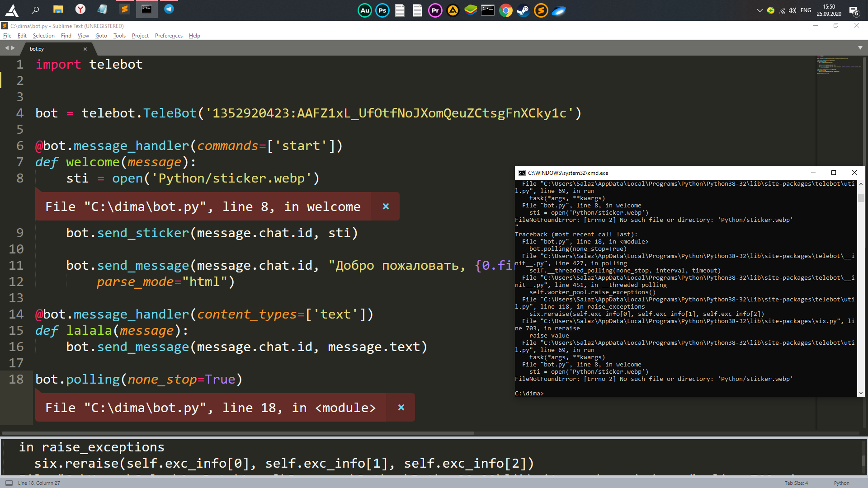The height and width of the screenshot is (488, 868).
Task: Click the editor horizontal scrollbar
Action: click(237, 433)
